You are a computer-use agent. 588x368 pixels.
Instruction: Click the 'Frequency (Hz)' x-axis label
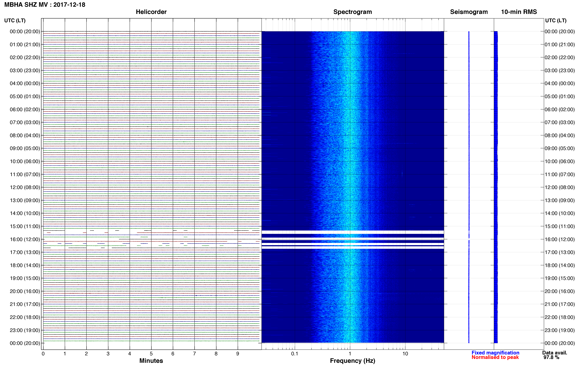click(x=352, y=361)
